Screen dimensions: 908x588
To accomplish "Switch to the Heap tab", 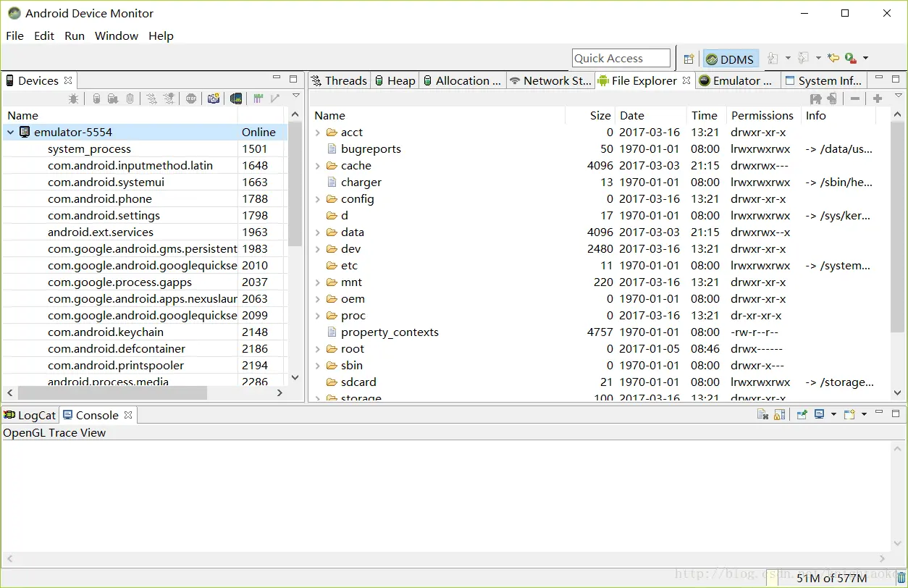I will pyautogui.click(x=395, y=80).
